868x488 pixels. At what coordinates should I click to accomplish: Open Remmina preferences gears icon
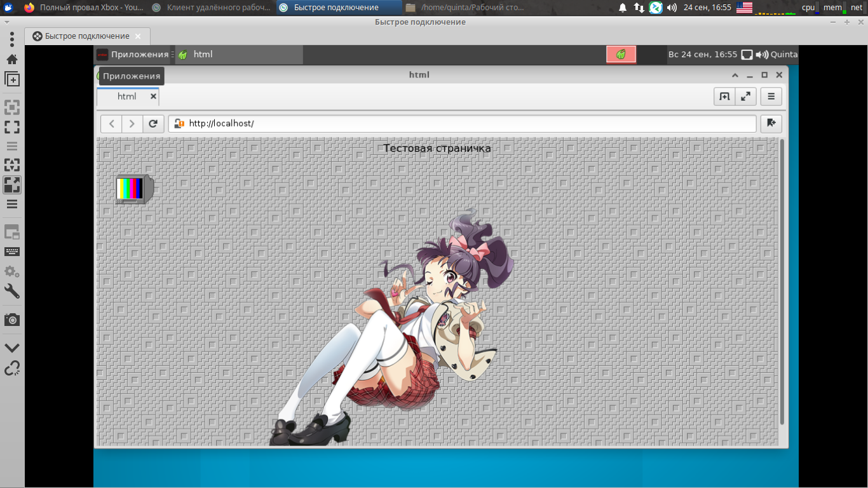(12, 271)
